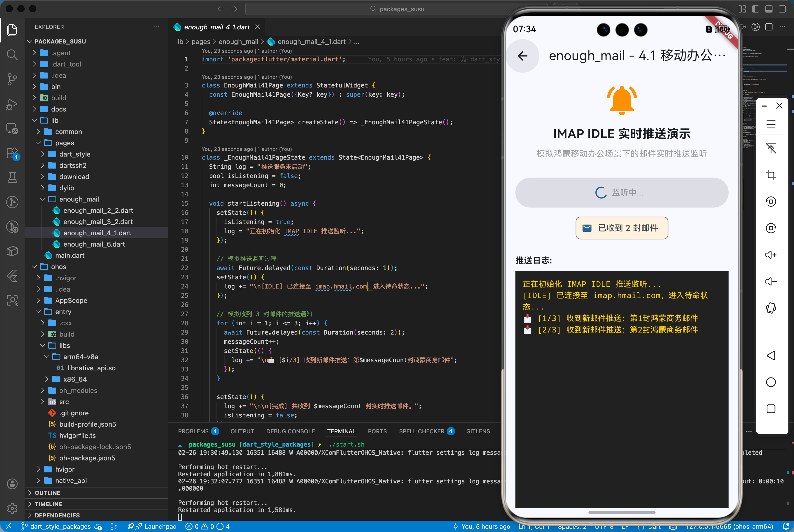The image size is (794, 532).
Task: Click dart_style_packages branch in status bar
Action: point(60,526)
